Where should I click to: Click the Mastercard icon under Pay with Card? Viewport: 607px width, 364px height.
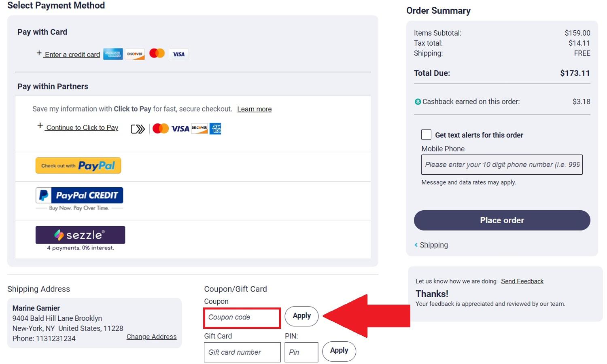[x=157, y=53]
